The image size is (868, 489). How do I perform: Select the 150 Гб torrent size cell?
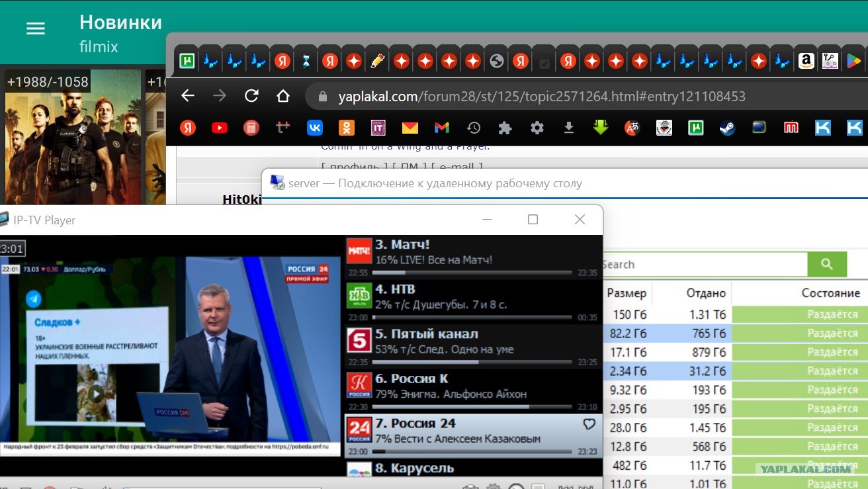[x=630, y=315]
